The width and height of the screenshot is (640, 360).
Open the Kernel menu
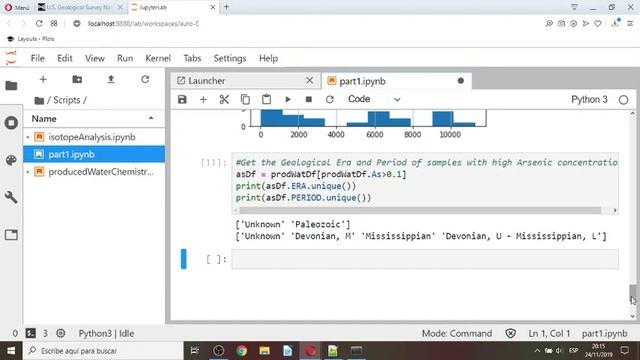coord(158,58)
